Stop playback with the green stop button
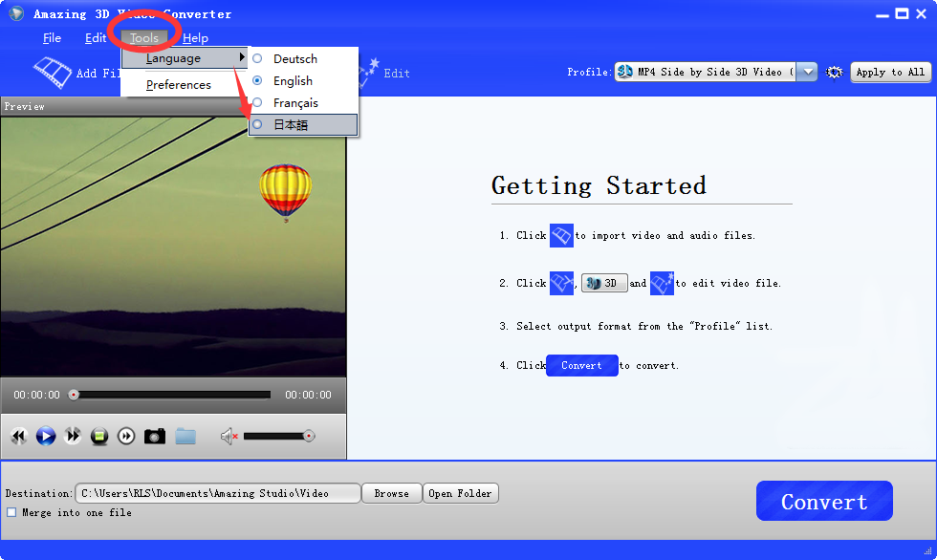937x560 pixels. 99,437
